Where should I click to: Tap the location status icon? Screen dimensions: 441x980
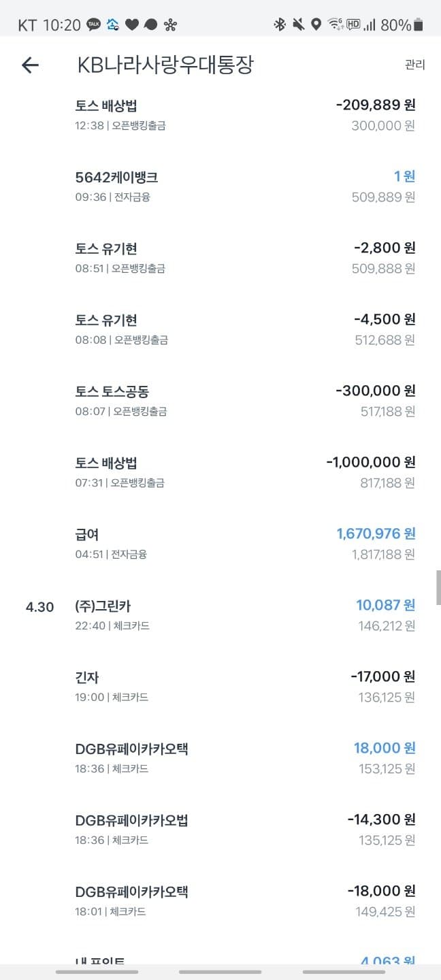[x=316, y=25]
